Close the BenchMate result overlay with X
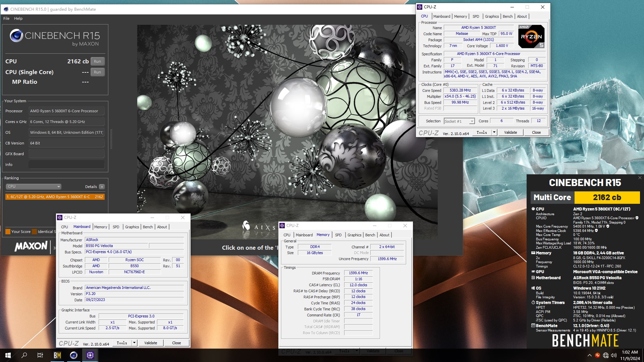Screen dimensions: 644x362 pos(640,178)
